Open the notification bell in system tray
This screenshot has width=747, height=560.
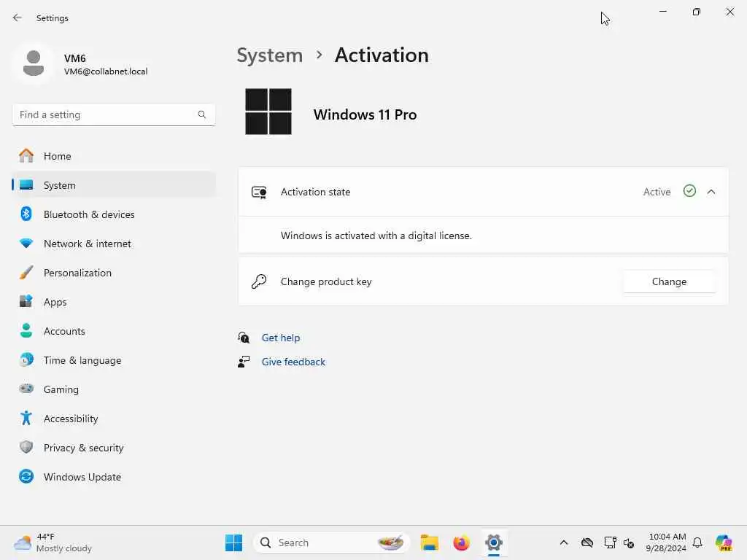[697, 542]
